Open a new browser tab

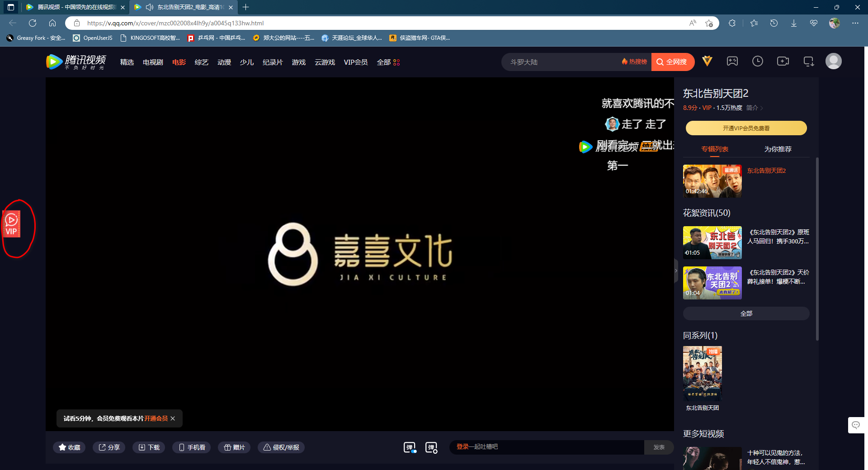246,7
